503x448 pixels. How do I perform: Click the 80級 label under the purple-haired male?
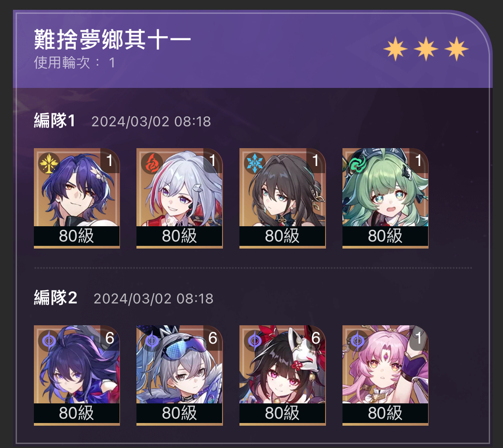[76, 236]
